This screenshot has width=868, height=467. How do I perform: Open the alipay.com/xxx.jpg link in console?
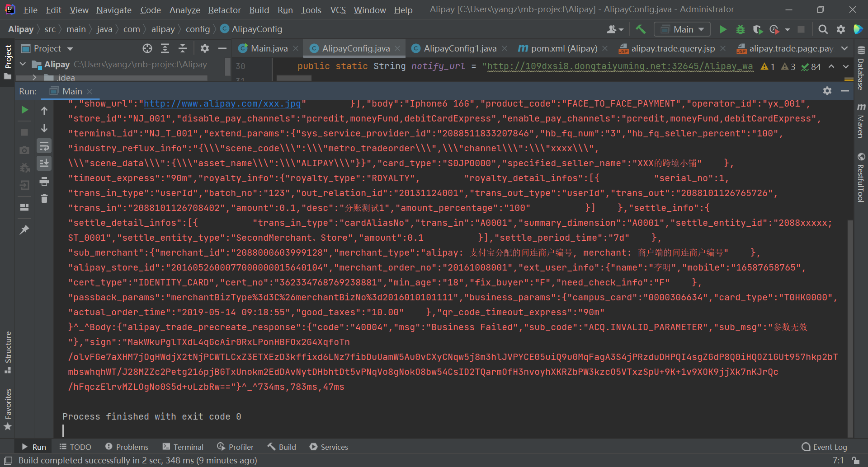click(222, 103)
